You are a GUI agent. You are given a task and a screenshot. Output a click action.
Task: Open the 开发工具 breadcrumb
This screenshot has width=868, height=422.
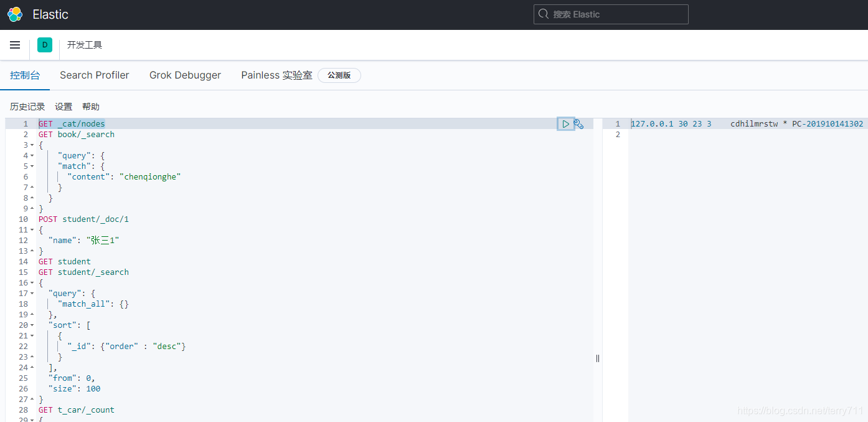[85, 45]
